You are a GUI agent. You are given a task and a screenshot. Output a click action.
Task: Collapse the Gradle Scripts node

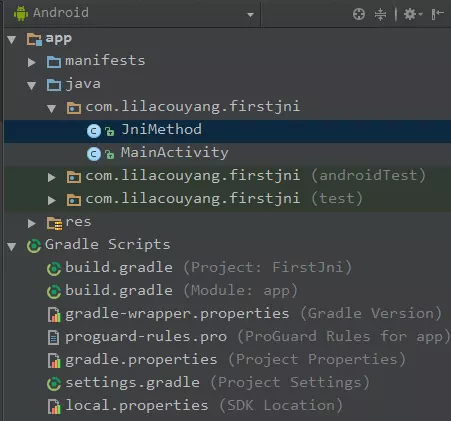pyautogui.click(x=12, y=246)
